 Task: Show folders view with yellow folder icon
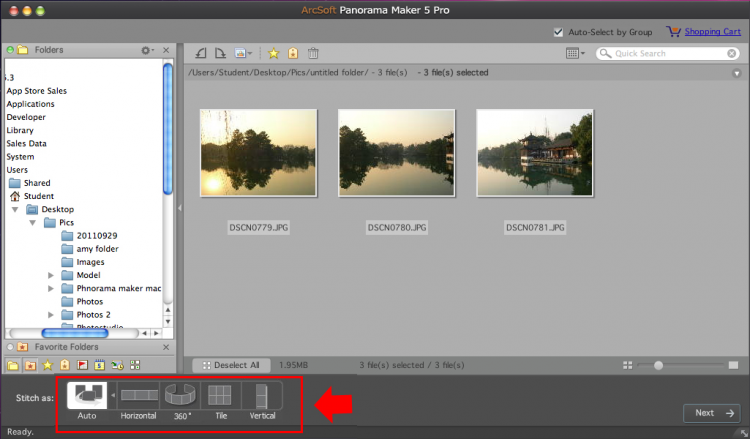(13, 366)
